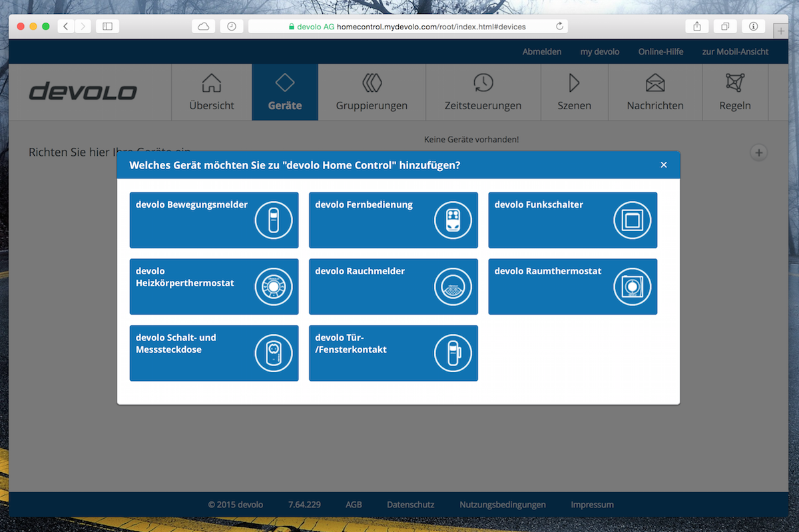Open the Impressum footer link
The width and height of the screenshot is (799, 532).
pyautogui.click(x=592, y=505)
